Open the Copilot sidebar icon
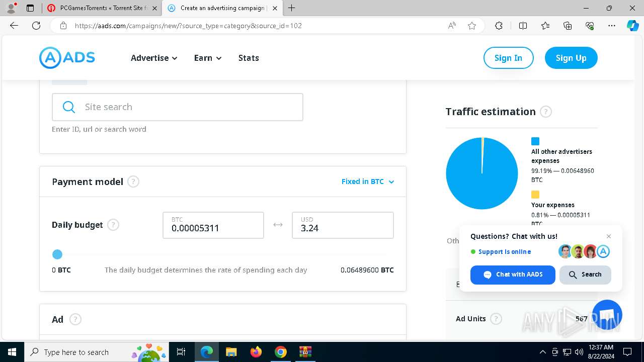Image resolution: width=644 pixels, height=362 pixels. click(x=633, y=26)
